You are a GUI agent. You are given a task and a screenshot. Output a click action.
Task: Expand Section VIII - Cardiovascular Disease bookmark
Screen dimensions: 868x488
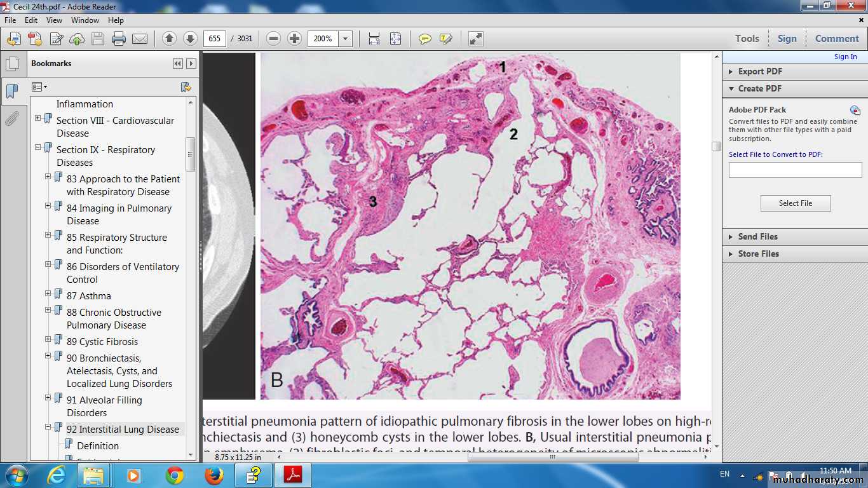pos(38,118)
